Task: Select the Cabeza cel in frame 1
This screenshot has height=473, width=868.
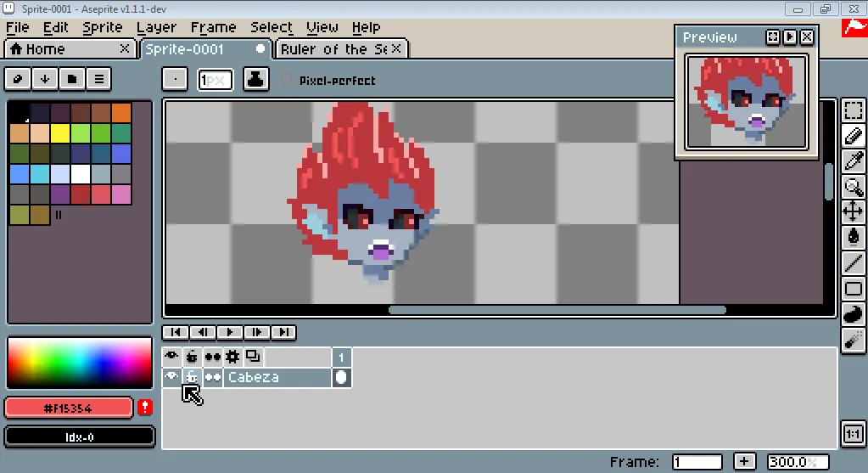Action: tap(342, 377)
